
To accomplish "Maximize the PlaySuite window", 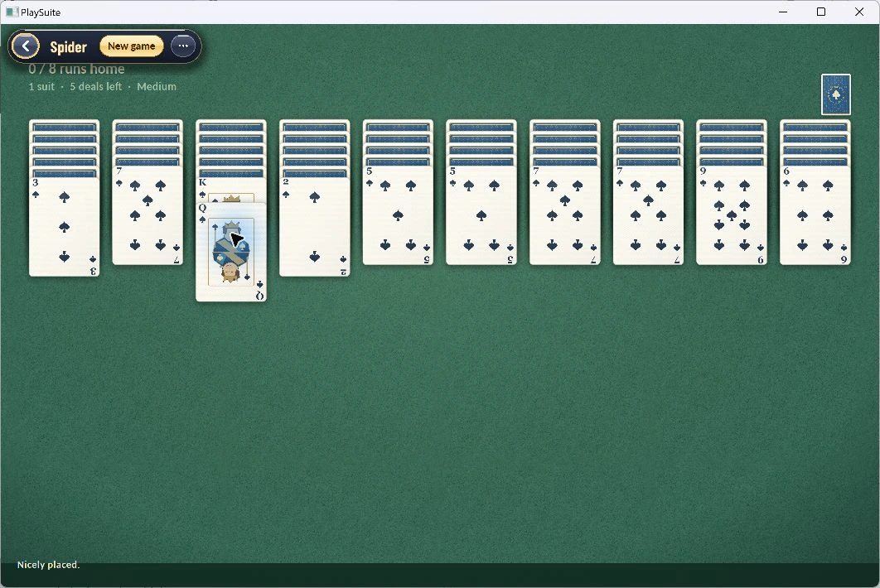I will coord(821,12).
